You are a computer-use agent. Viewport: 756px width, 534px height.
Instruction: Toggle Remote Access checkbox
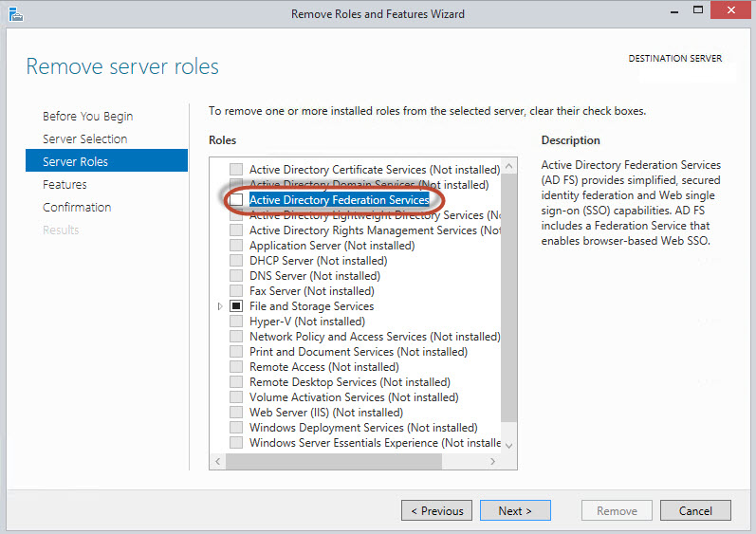pyautogui.click(x=236, y=367)
